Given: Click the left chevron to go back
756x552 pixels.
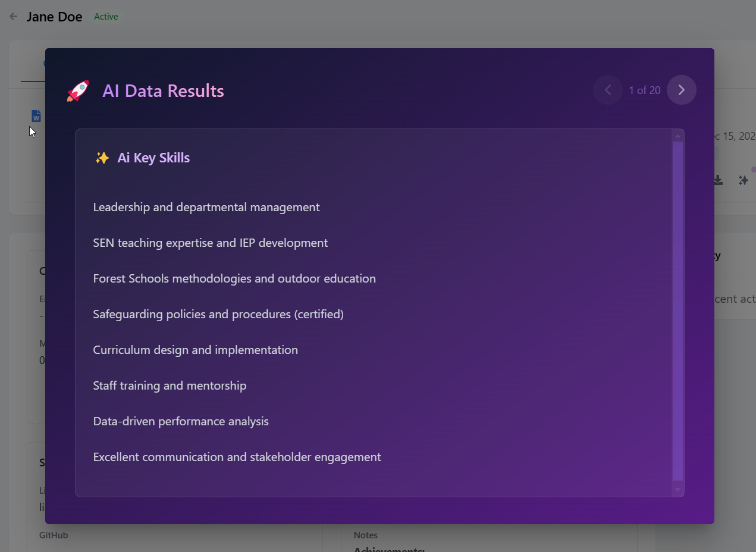Looking at the screenshot, I should [x=607, y=90].
